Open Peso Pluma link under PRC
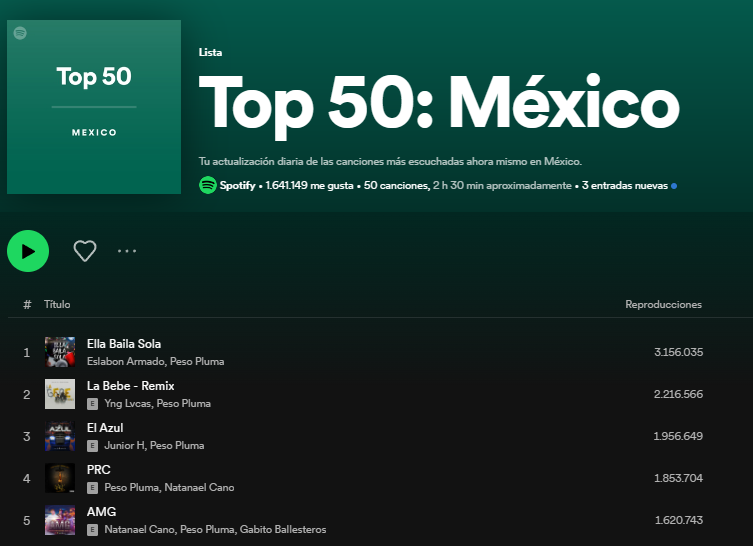This screenshot has width=753, height=546. [132, 487]
